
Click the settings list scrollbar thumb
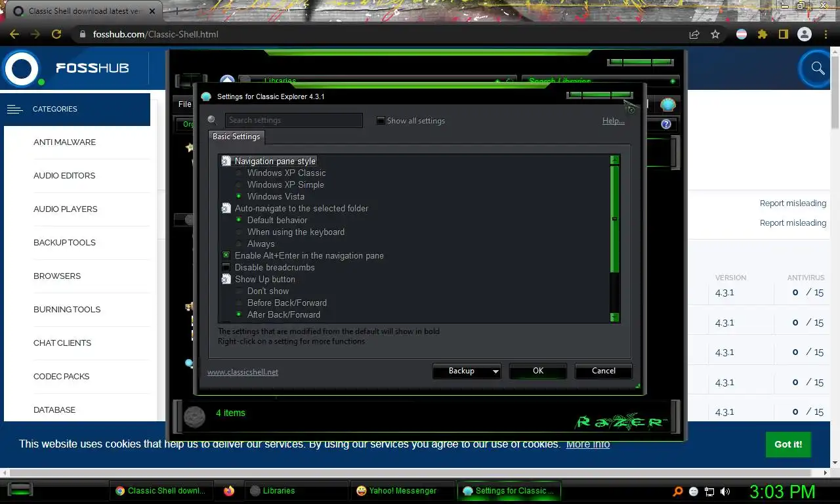pyautogui.click(x=615, y=219)
